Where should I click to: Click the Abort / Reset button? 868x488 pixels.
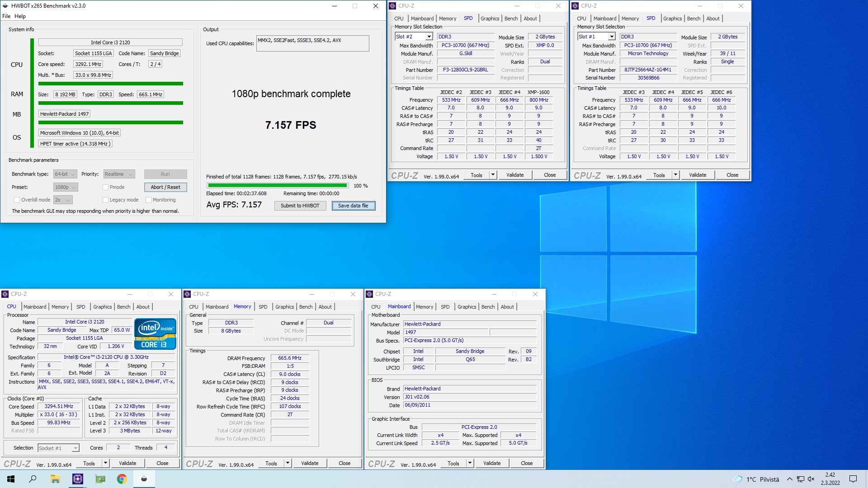165,187
